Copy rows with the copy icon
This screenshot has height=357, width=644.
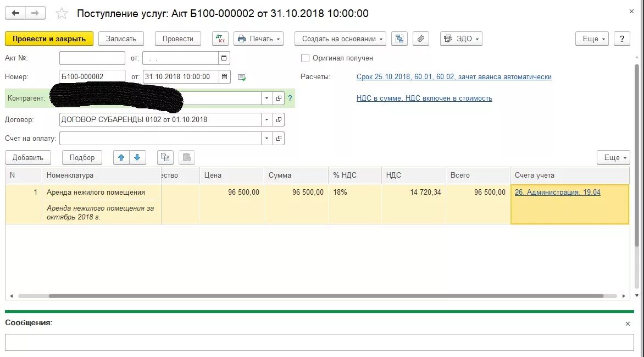click(x=165, y=157)
